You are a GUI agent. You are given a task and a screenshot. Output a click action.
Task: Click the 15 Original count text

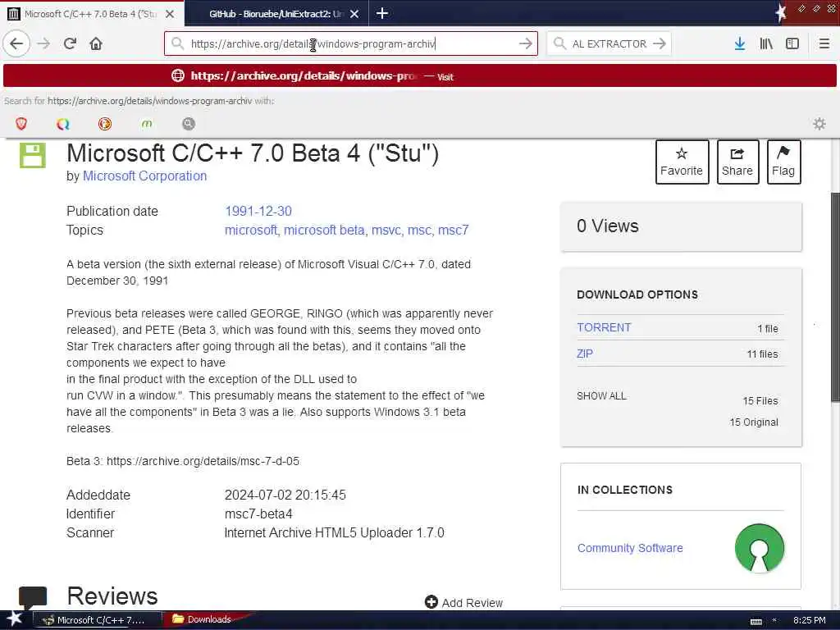click(754, 422)
